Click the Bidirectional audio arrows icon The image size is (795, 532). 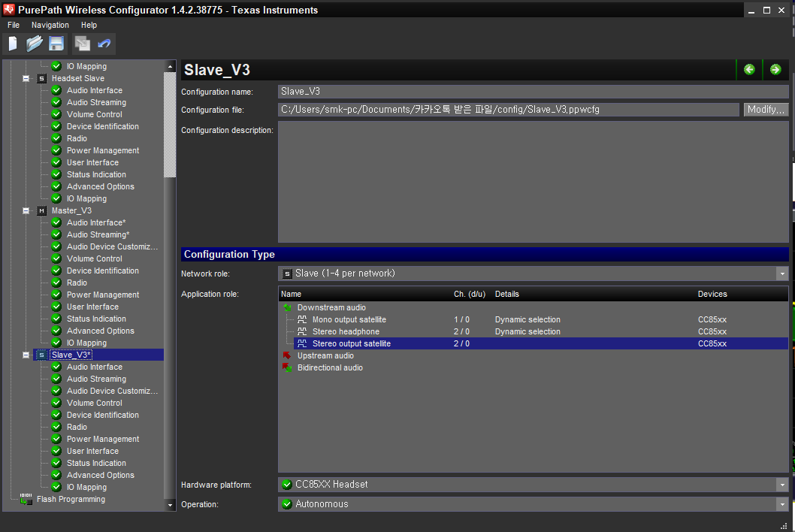click(288, 367)
